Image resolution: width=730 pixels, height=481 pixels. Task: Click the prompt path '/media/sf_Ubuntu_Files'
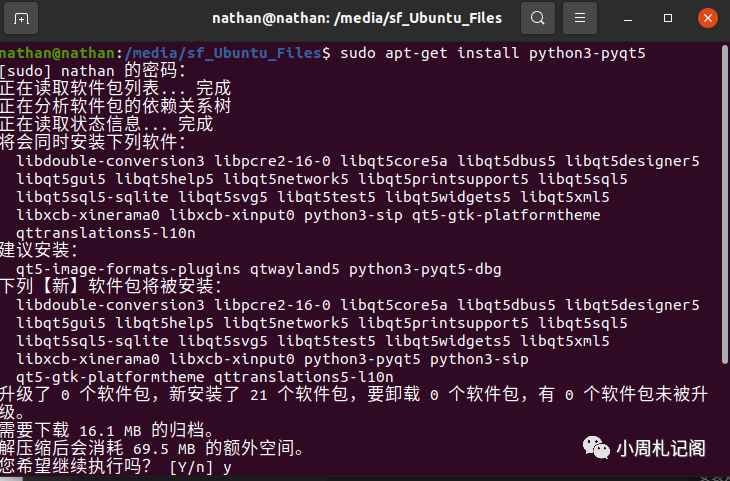tap(223, 53)
